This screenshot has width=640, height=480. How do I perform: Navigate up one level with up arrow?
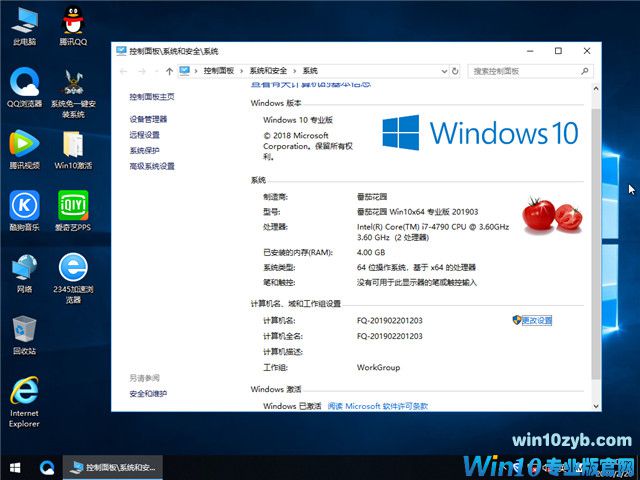pyautogui.click(x=169, y=71)
